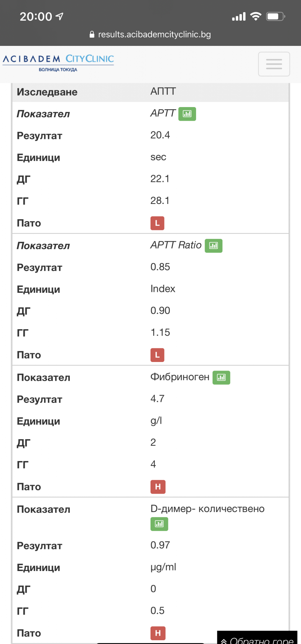Click the Acibadem City Clinic logo

click(x=58, y=63)
